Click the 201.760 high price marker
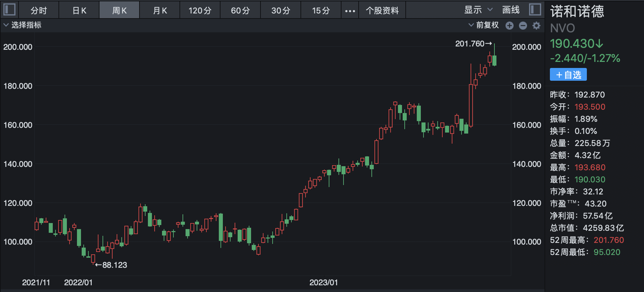 tap(470, 44)
